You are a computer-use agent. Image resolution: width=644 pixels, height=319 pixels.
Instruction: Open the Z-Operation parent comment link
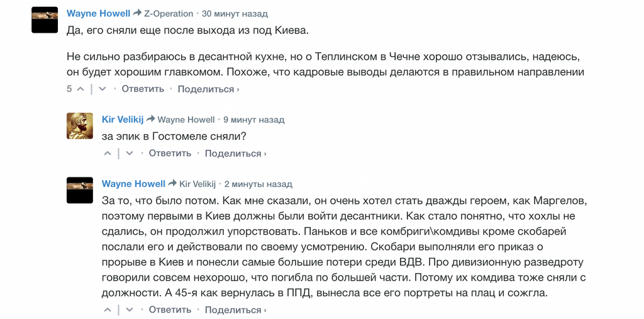click(x=169, y=13)
